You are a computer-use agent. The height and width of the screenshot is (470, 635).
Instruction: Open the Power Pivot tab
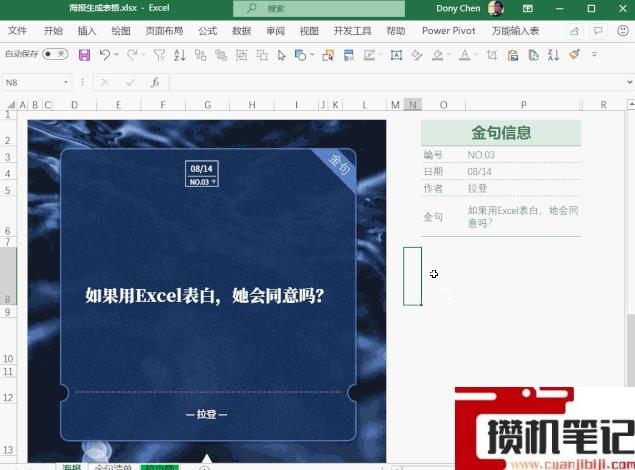(x=449, y=31)
